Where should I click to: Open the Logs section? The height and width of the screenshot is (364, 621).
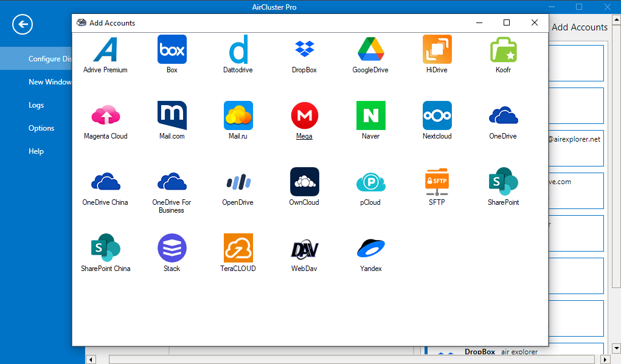point(36,105)
